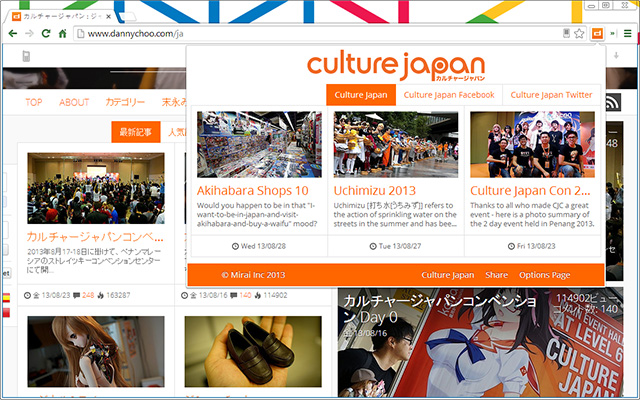Click the Culture Japan extension toolbar icon
640x400 pixels.
pyautogui.click(x=597, y=33)
